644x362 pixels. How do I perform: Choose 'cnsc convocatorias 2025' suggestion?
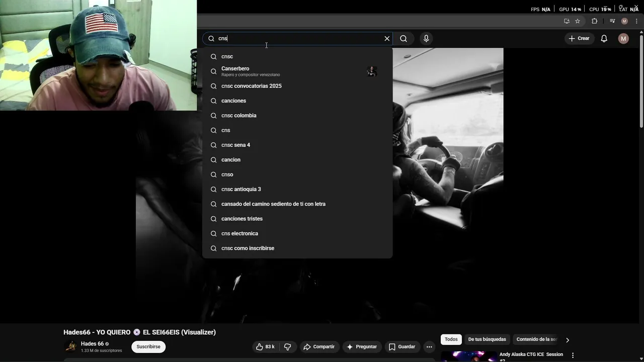(x=297, y=86)
